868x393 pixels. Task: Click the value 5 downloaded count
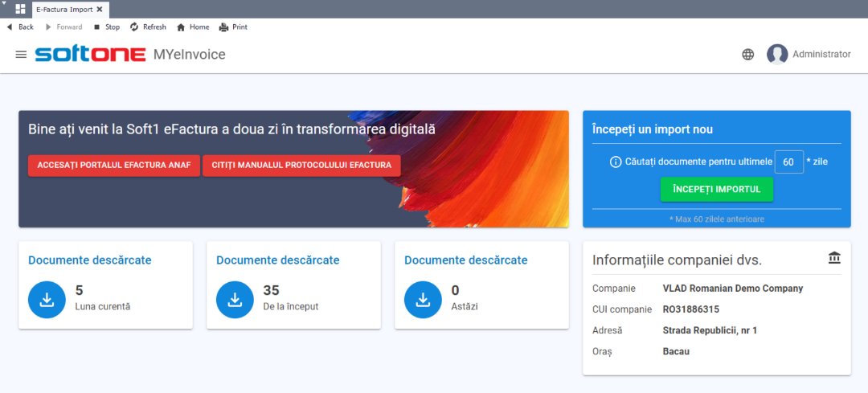[x=79, y=291]
